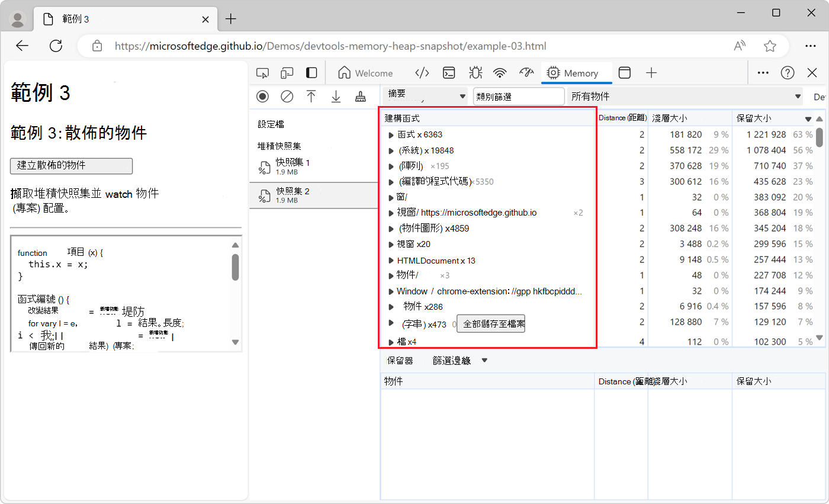Open the Network tool wifi icon
Image resolution: width=829 pixels, height=504 pixels.
coord(500,73)
